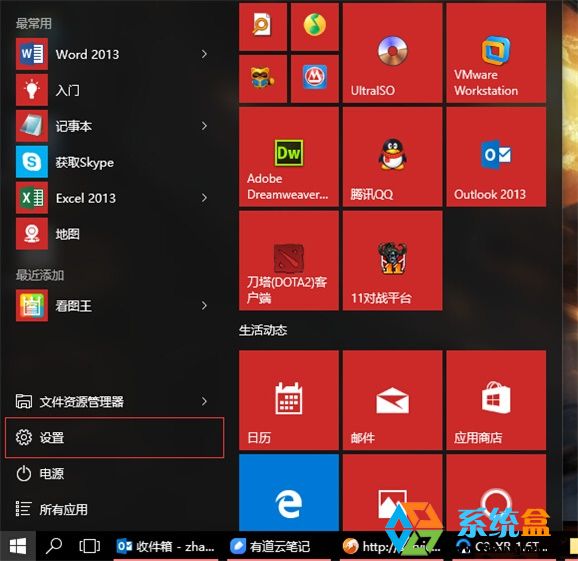Screen dimensions: 578x561
Task: Expand 记事本 jump list arrow
Action: [x=204, y=126]
